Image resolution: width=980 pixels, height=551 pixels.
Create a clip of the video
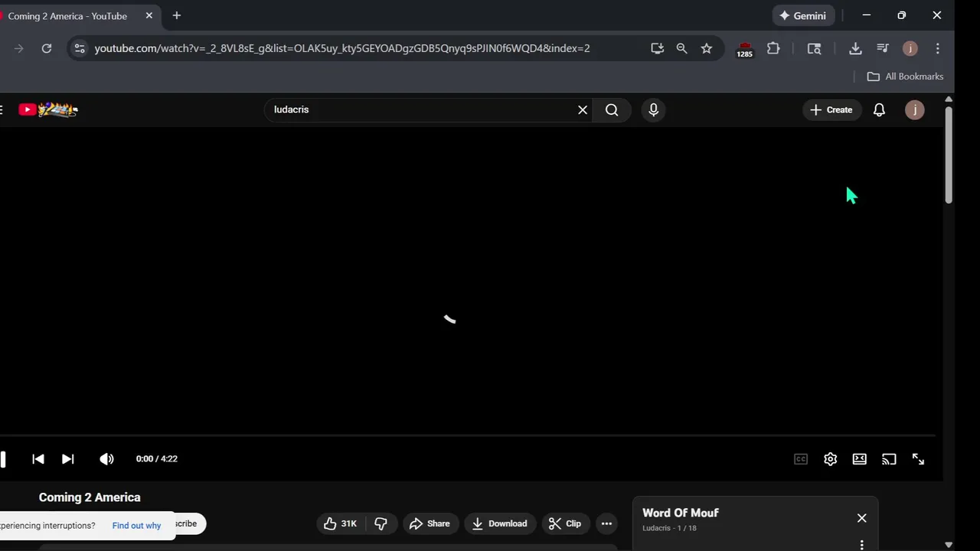565,523
